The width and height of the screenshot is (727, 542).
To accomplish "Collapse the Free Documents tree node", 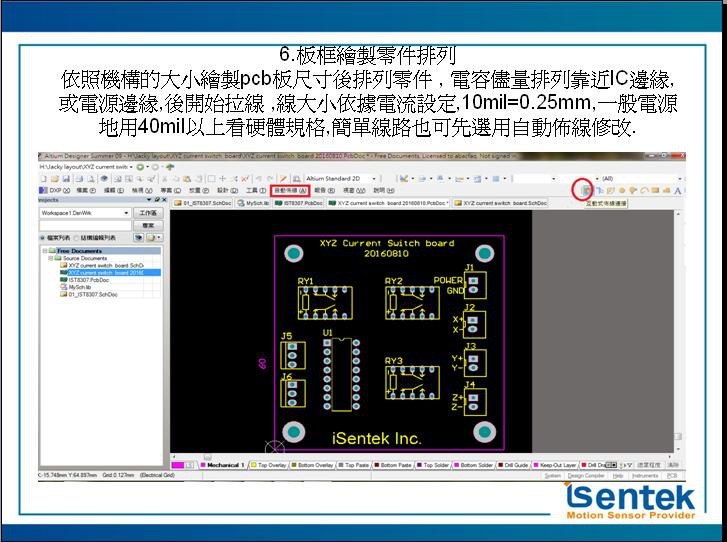I will (x=45, y=251).
